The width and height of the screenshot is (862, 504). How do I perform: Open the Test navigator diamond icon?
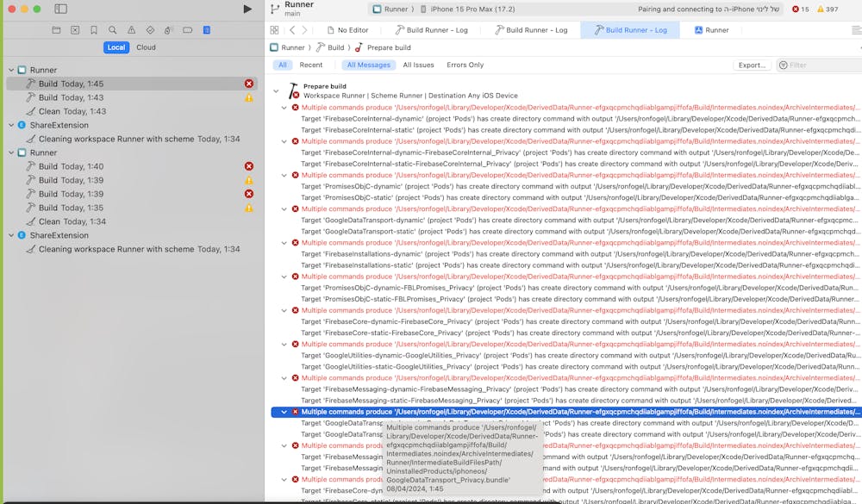pyautogui.click(x=150, y=30)
